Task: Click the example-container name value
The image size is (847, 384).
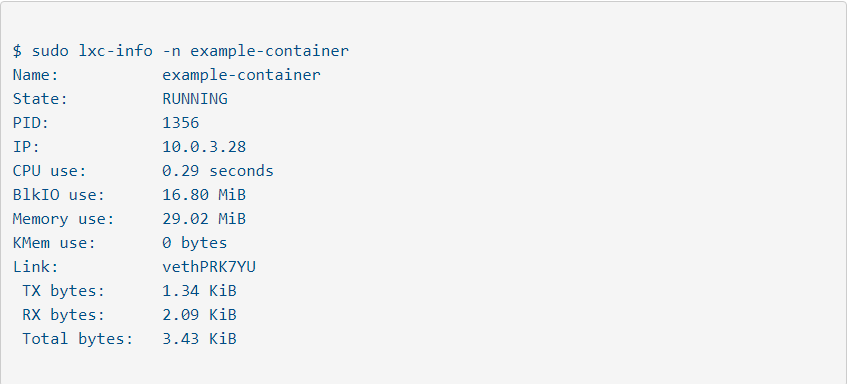Action: point(241,75)
